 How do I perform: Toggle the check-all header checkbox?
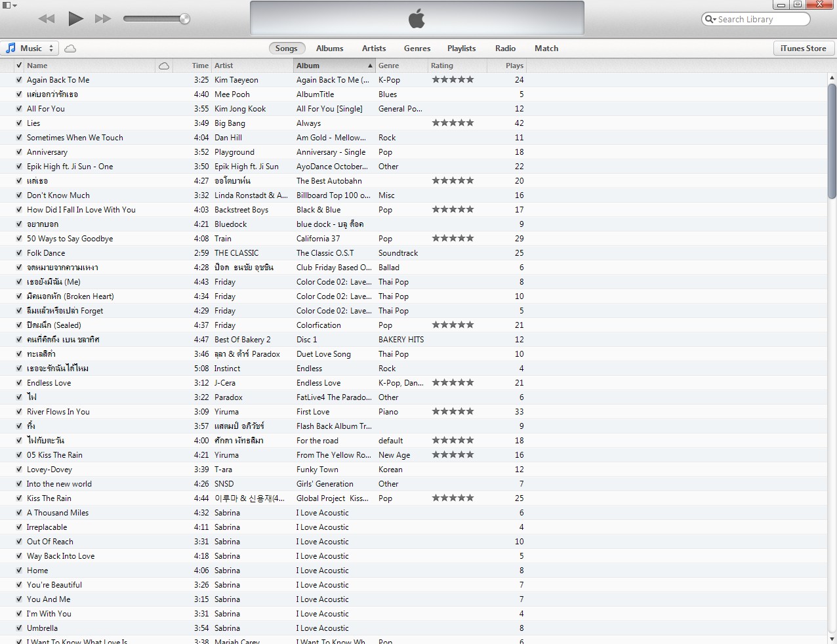point(19,66)
